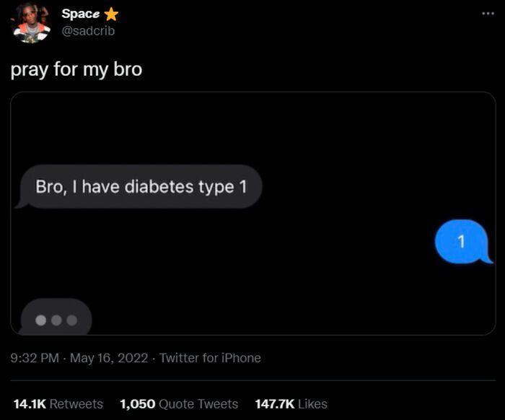The height and width of the screenshot is (420, 505).
Task: Open the Twitter for iPhone source link
Action: 210,358
